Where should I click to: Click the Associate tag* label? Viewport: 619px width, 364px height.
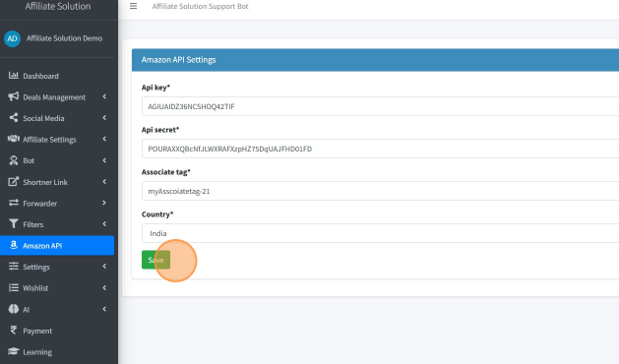tap(165, 172)
